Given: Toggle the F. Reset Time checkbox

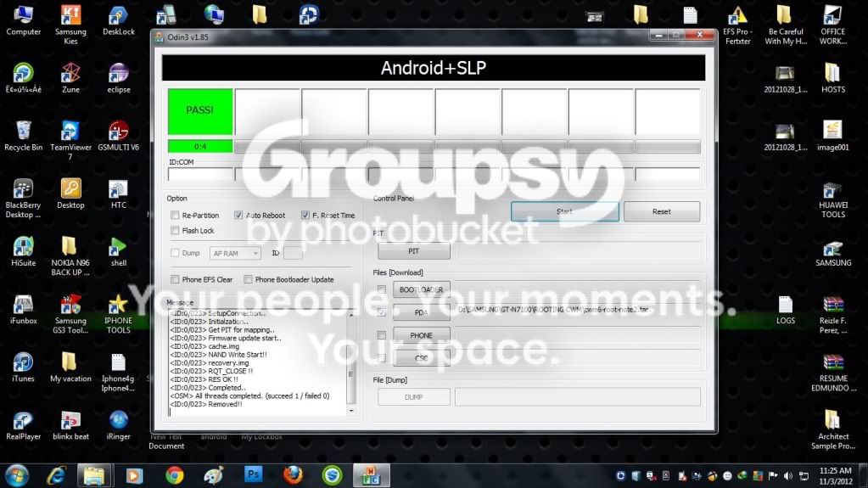Looking at the screenshot, I should click(305, 215).
